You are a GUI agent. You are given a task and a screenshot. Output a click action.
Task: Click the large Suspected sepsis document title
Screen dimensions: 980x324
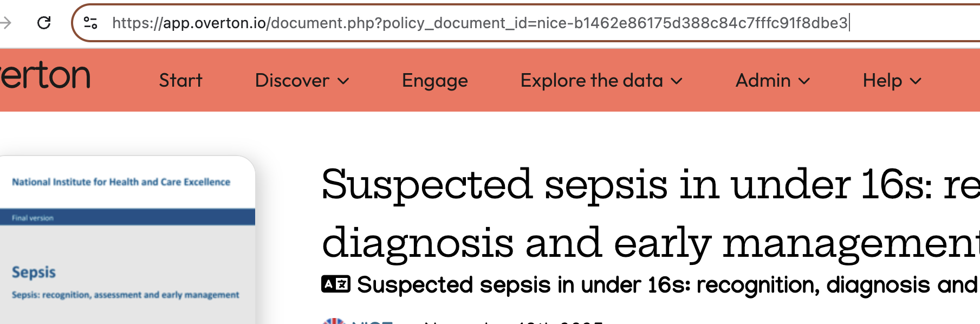pos(650,214)
